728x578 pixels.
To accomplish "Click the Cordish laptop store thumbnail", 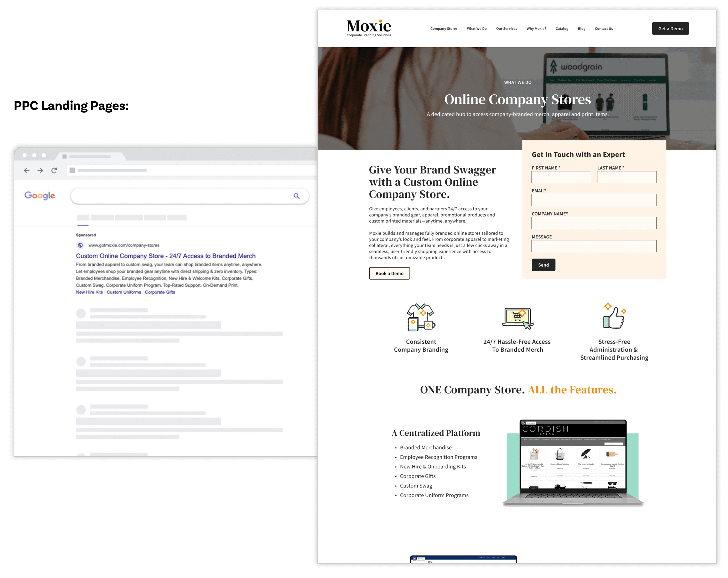I will [x=573, y=462].
